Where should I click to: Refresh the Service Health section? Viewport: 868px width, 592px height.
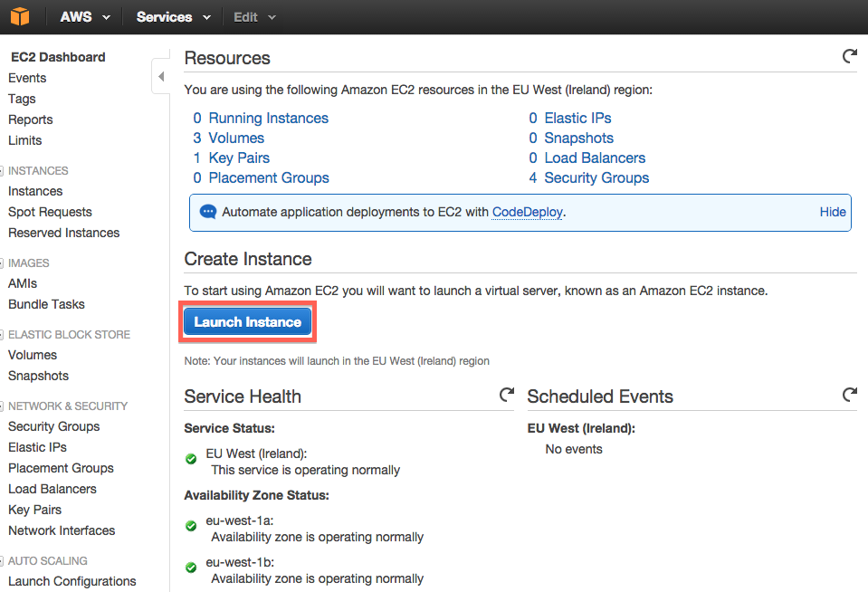[x=507, y=395]
